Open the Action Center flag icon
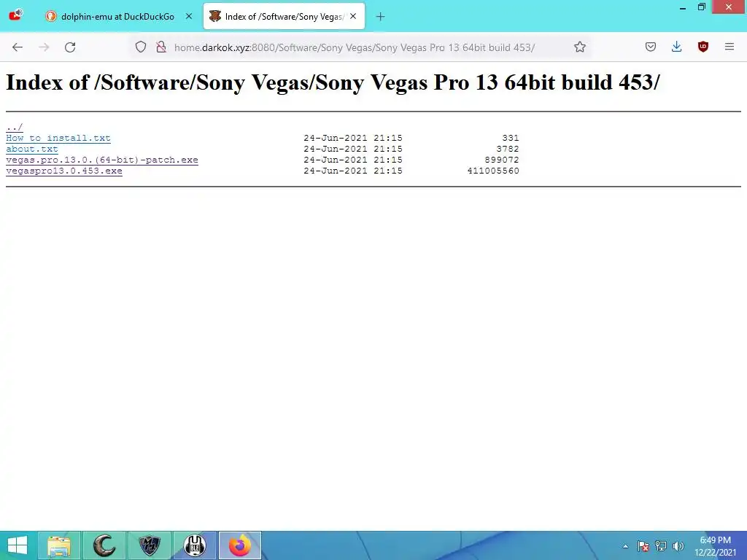This screenshot has height=560, width=747. [643, 546]
